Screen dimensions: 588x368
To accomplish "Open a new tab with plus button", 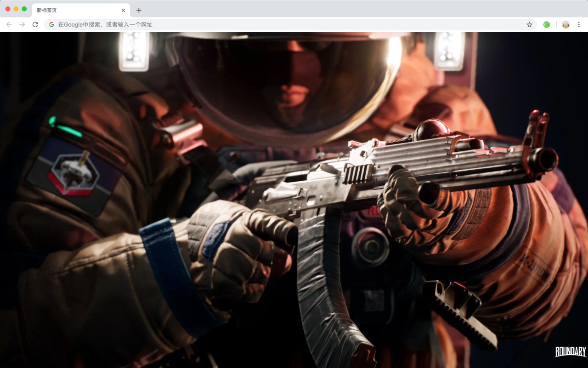I will 139,10.
